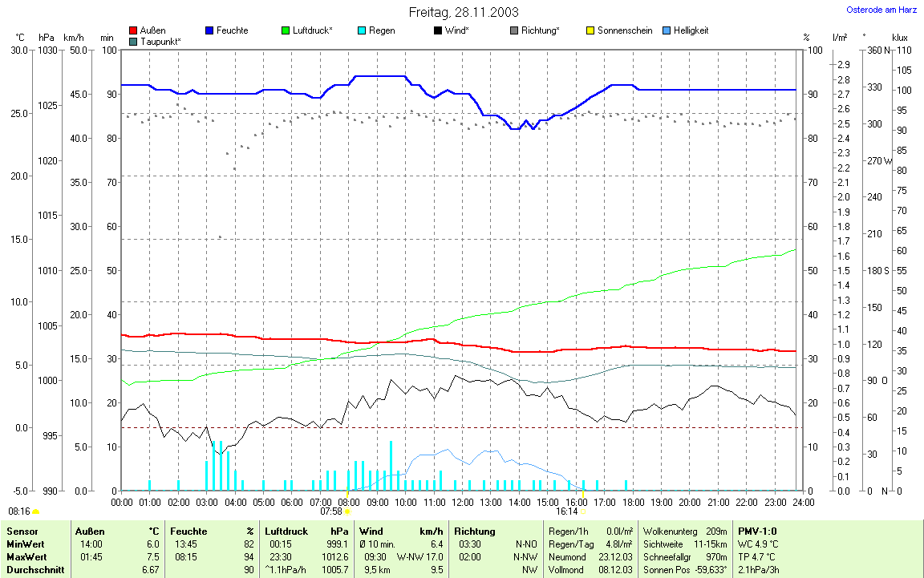Click the gray Richtung legend swatch
Image resolution: width=924 pixels, height=578 pixels.
(x=514, y=30)
